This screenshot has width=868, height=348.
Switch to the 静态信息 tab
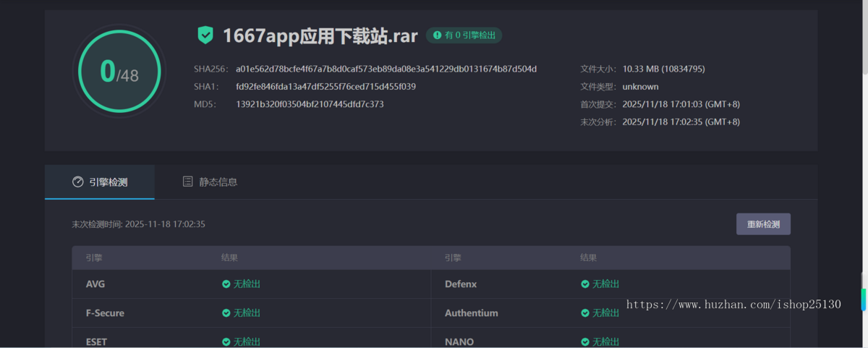[210, 182]
